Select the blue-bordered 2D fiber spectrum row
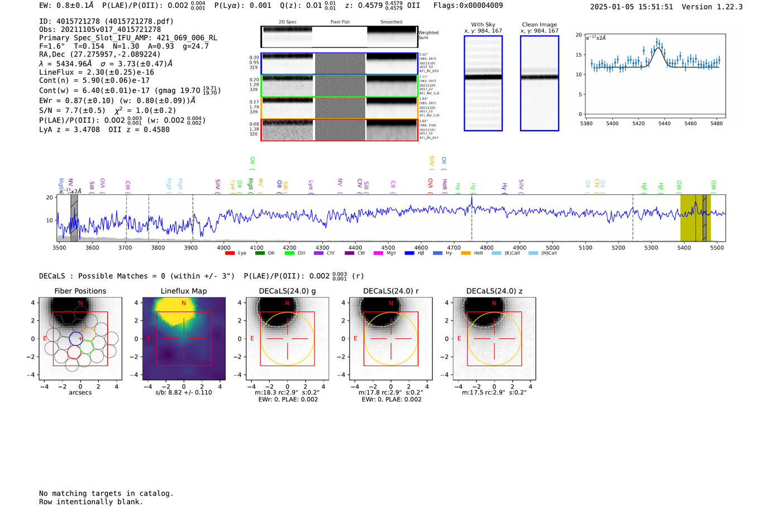This screenshot has height=532, width=782. pyautogui.click(x=340, y=64)
